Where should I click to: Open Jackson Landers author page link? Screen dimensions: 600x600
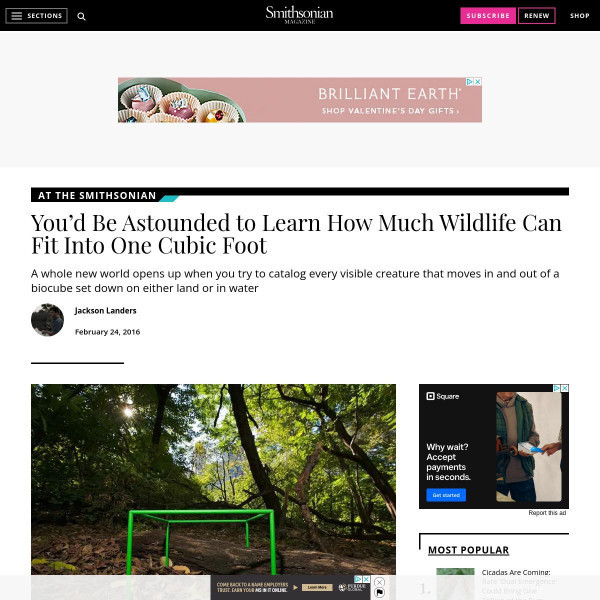pyautogui.click(x=106, y=311)
